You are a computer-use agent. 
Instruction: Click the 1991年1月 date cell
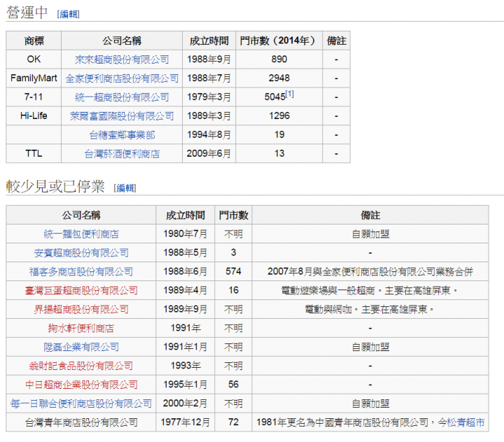pyautogui.click(x=185, y=347)
